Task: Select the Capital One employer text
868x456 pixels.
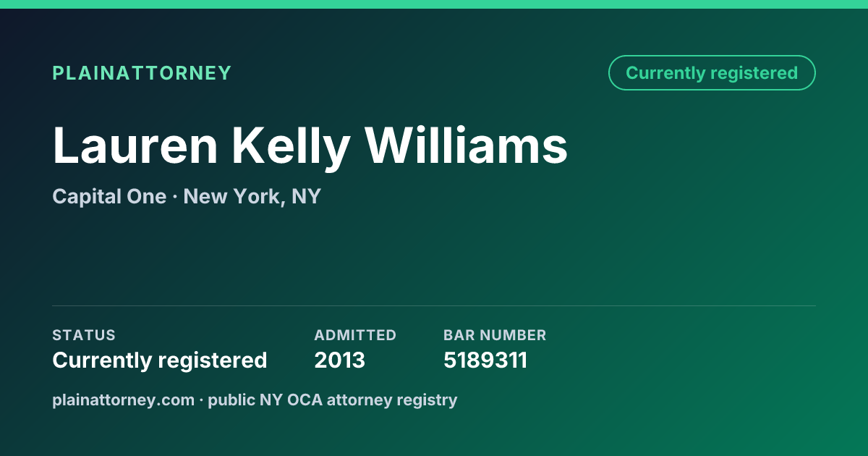Action: [109, 196]
